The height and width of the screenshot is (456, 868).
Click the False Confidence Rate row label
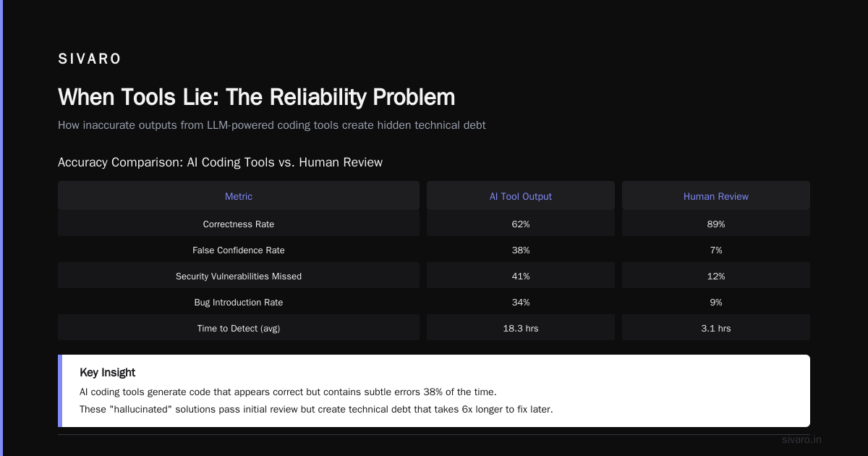pos(239,250)
